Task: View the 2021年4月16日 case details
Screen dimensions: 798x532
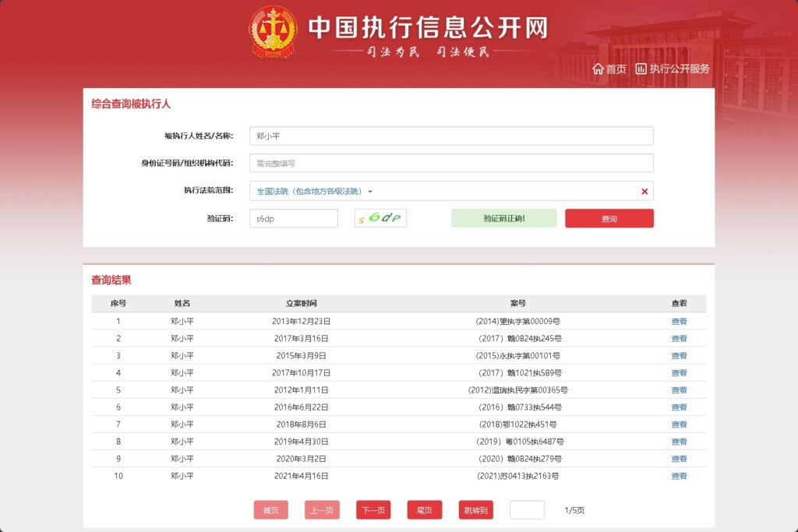Action: 679,476
